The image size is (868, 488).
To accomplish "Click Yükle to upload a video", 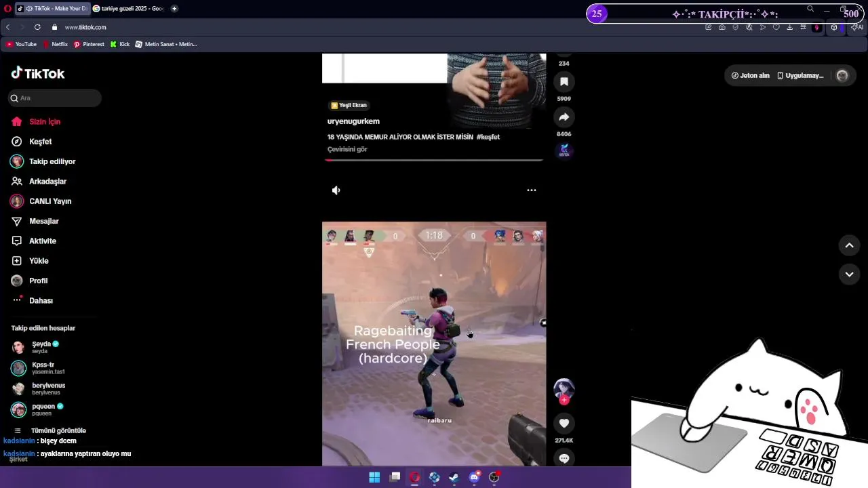I will pos(30,261).
